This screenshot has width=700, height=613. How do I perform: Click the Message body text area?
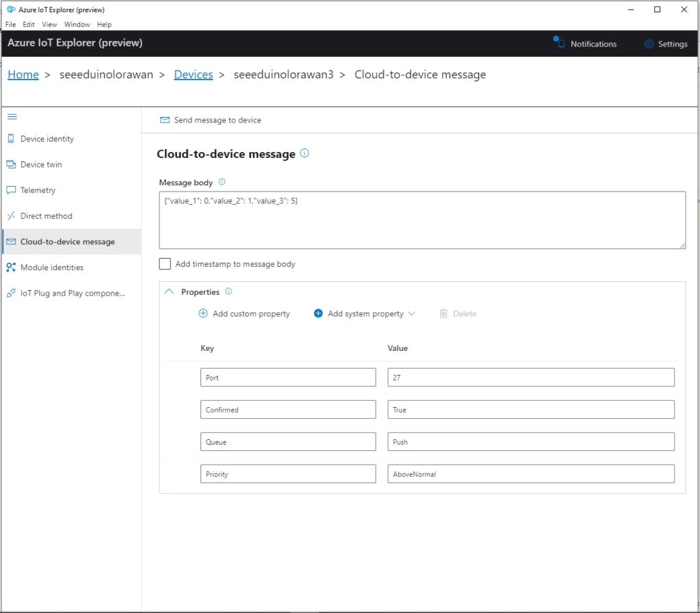422,220
